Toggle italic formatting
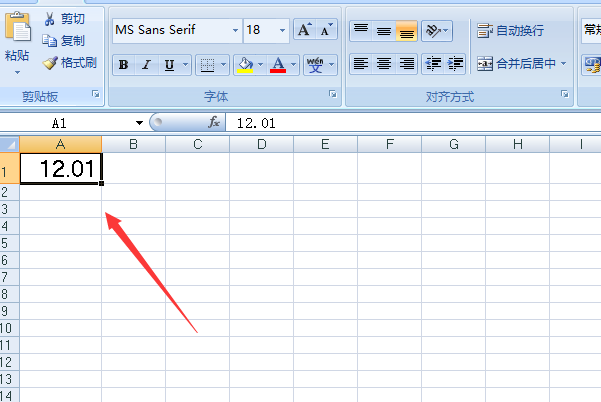The width and height of the screenshot is (601, 402). click(146, 66)
